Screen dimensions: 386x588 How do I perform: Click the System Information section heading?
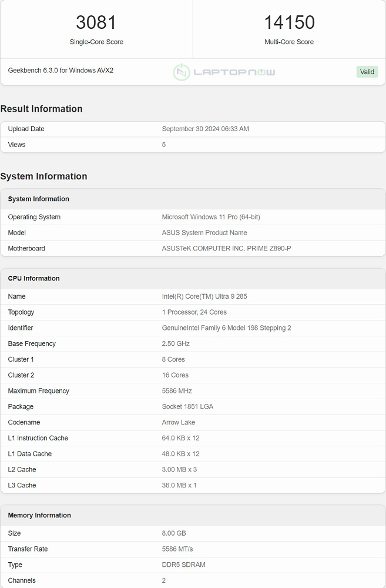click(44, 176)
